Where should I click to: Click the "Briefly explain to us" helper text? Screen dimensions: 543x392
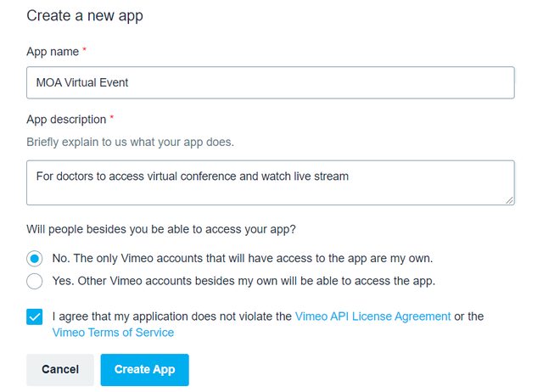click(x=130, y=142)
